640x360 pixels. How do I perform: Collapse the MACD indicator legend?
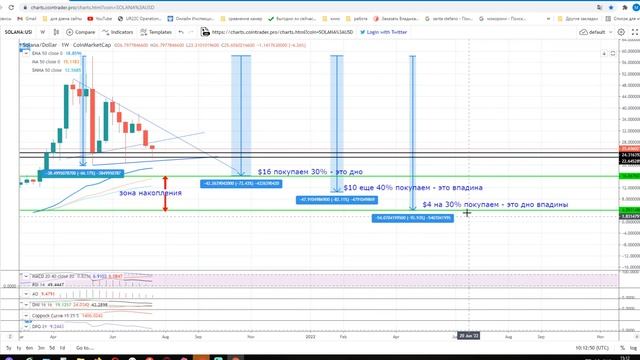[26, 276]
